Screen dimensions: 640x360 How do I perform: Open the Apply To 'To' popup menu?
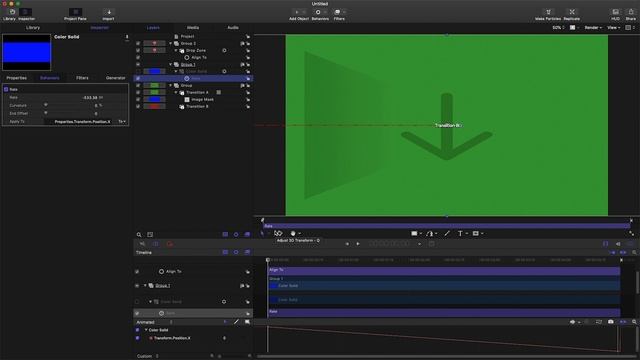(122, 122)
